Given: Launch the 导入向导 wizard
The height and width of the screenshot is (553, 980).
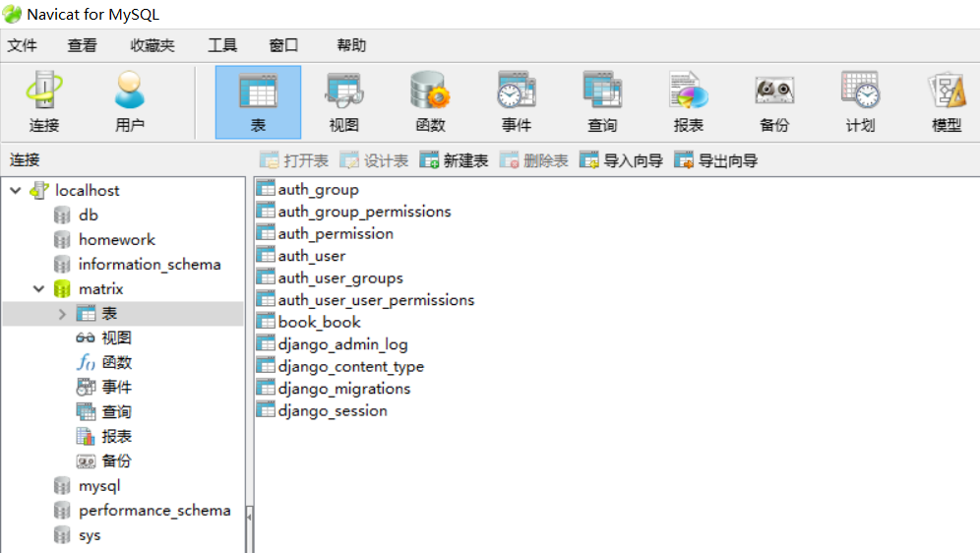Looking at the screenshot, I should pos(621,160).
